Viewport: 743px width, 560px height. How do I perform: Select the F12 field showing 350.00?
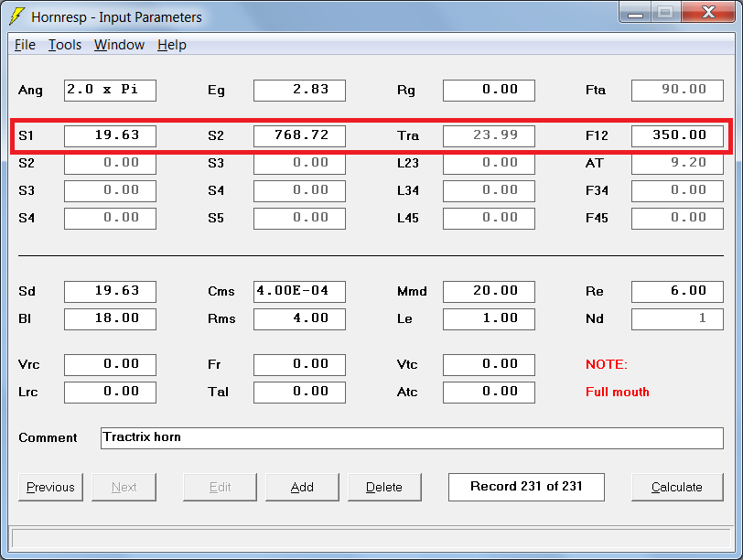(x=678, y=136)
